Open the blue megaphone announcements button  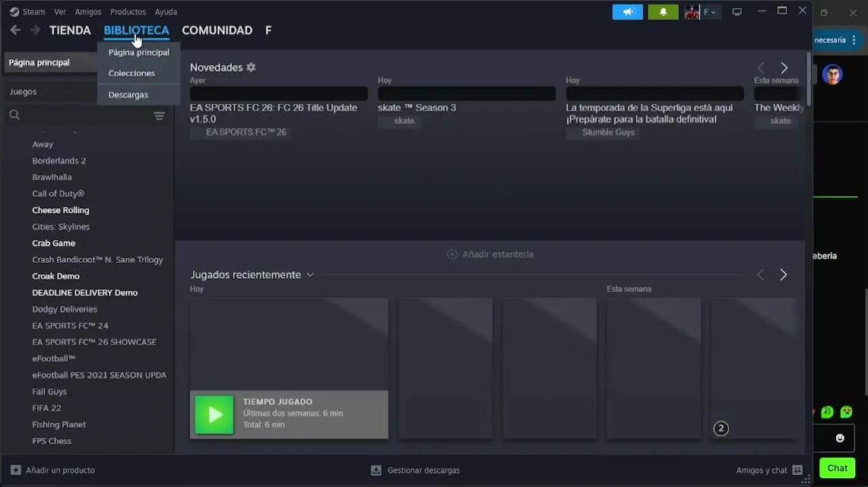[627, 11]
